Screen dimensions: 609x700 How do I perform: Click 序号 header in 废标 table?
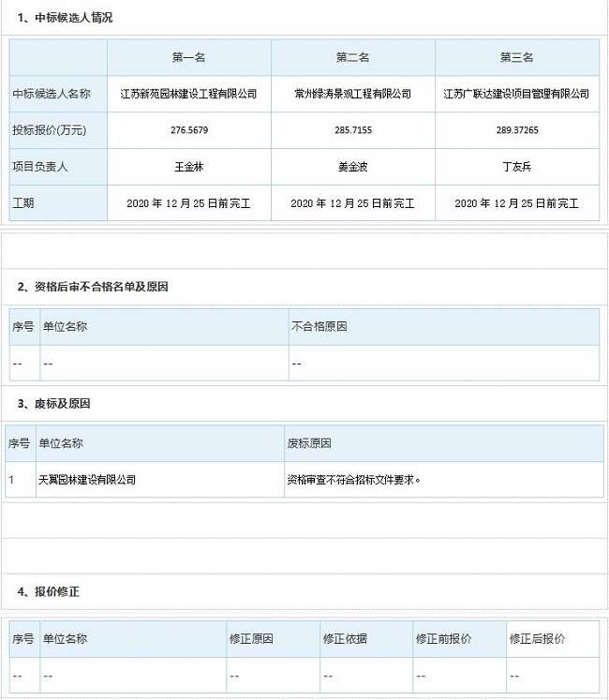(x=19, y=444)
